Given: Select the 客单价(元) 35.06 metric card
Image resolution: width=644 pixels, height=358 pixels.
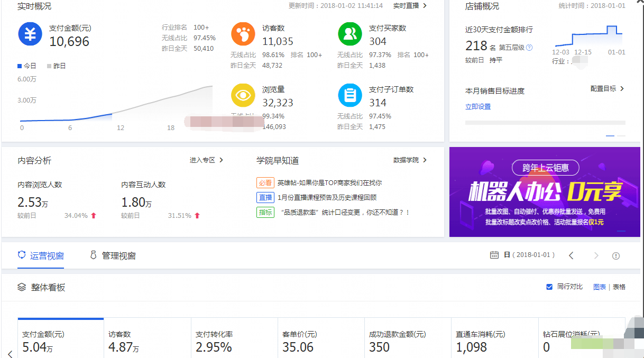Looking at the screenshot, I should tap(321, 338).
